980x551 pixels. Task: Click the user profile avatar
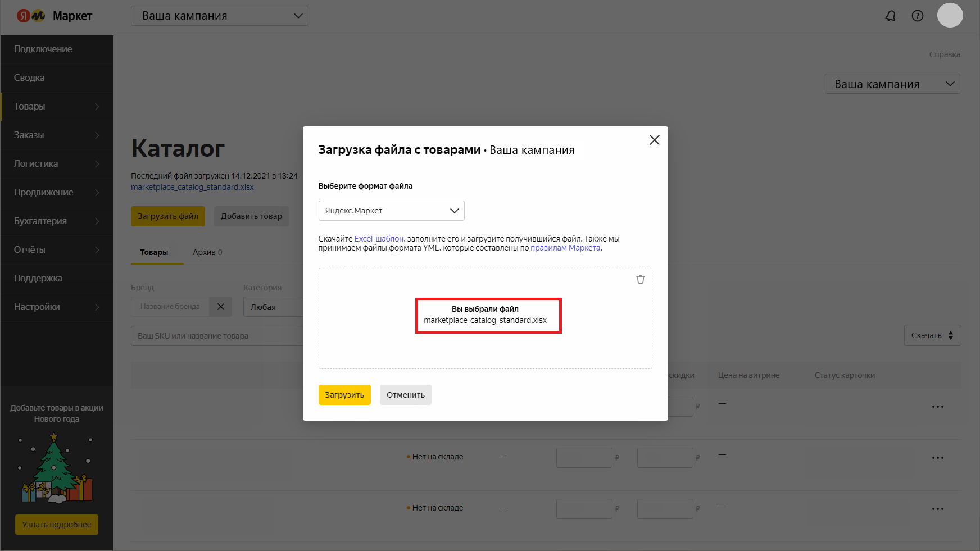point(950,15)
